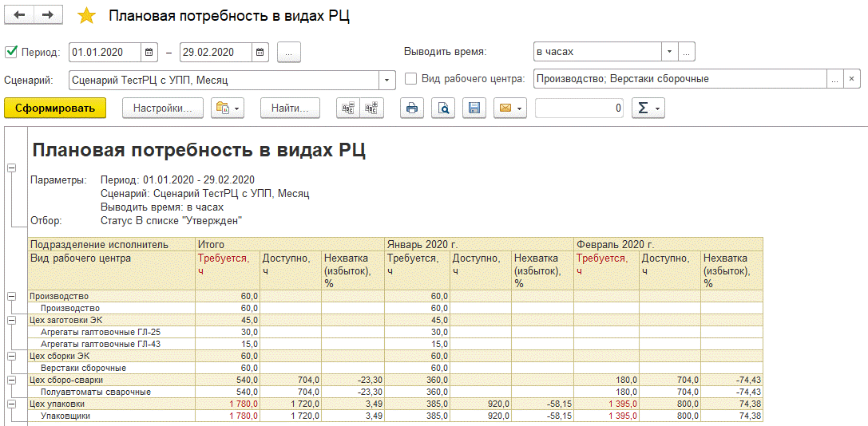Collapse all report groups
This screenshot has height=426, width=868.
348,108
